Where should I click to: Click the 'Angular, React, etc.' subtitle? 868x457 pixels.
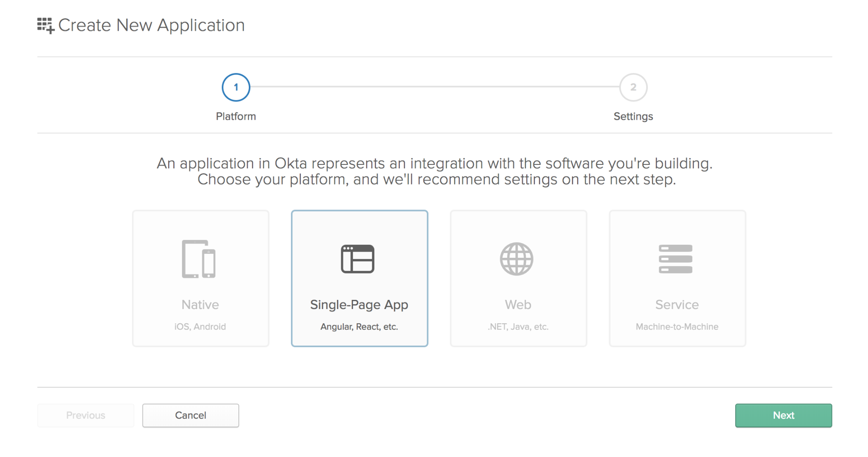359,327
